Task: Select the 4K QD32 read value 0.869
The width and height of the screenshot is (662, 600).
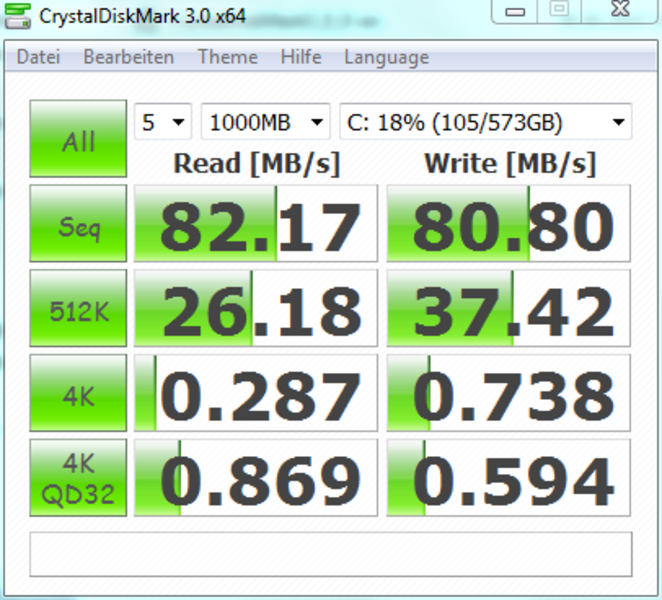Action: pos(256,478)
